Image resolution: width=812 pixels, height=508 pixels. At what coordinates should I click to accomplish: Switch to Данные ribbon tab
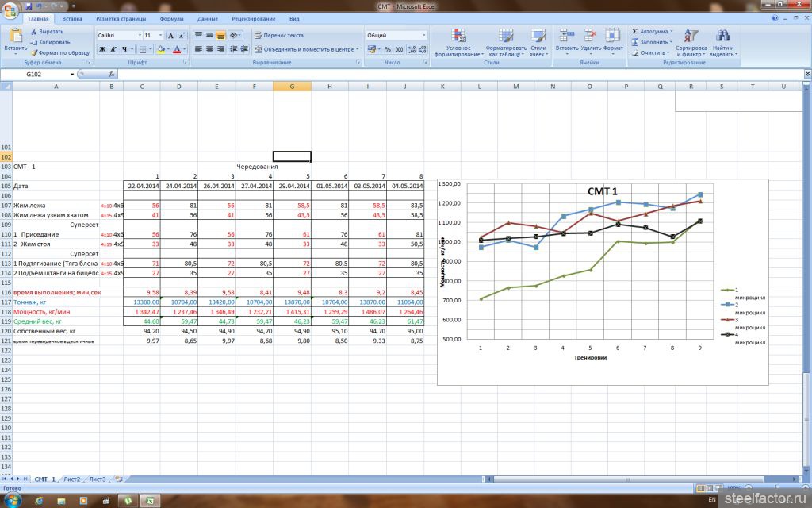tap(207, 19)
